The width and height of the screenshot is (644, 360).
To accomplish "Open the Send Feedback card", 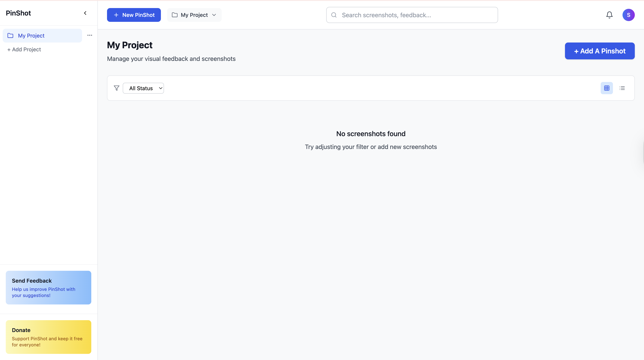I will tap(48, 287).
